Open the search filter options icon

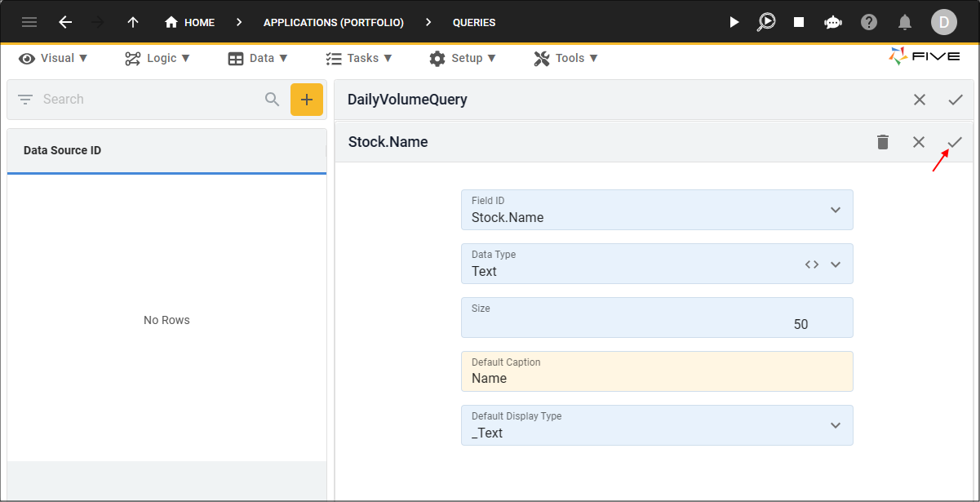(25, 100)
